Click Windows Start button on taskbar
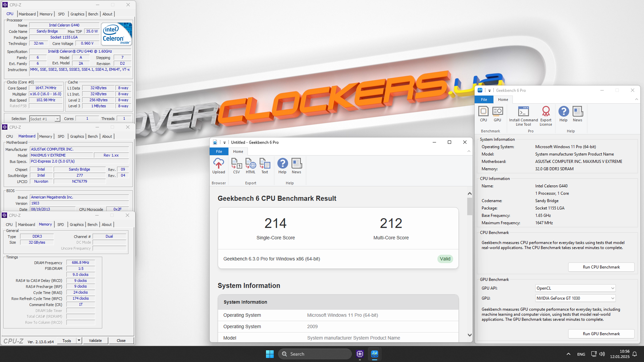Viewport: 644px width, 362px height. [x=270, y=354]
